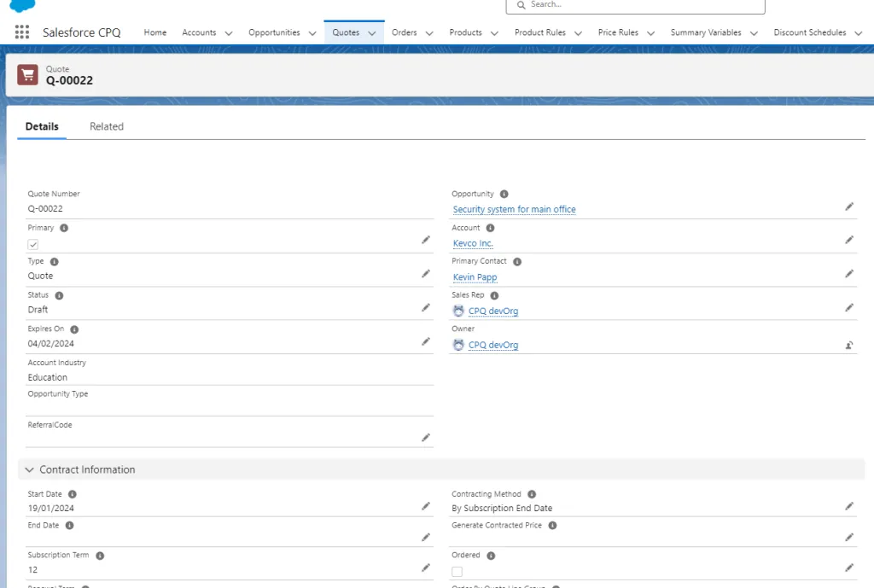Open the Summary Variables dropdown arrow
Viewport: 874px width, 588px height.
coord(754,33)
